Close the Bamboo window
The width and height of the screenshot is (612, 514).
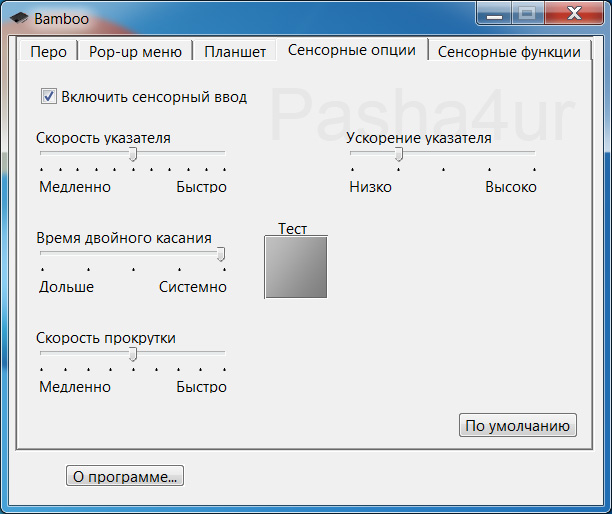tap(574, 14)
